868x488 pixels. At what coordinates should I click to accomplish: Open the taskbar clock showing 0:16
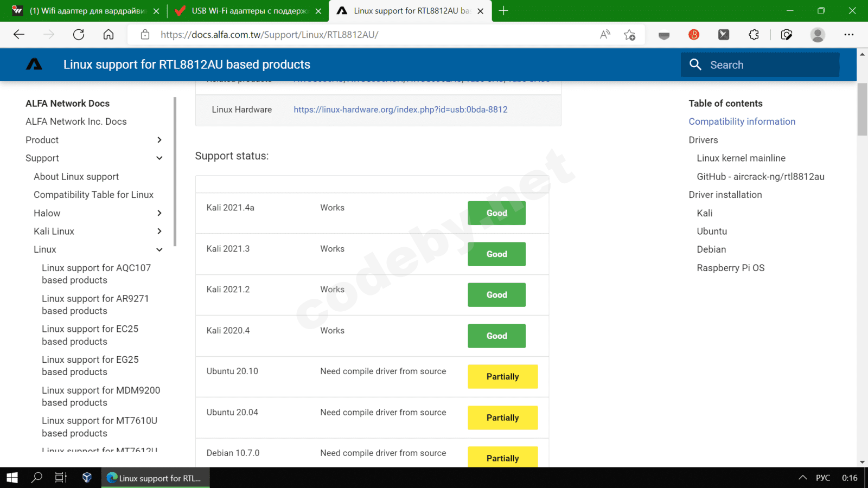pos(850,478)
